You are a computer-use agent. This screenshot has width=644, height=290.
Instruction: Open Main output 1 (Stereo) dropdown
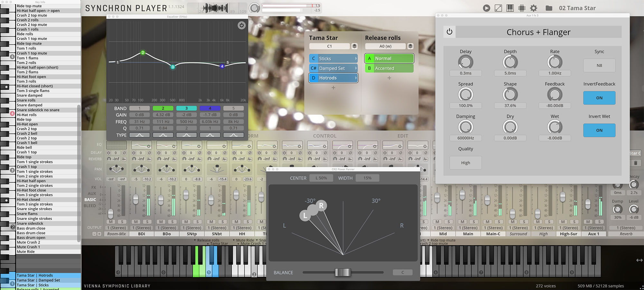pyautogui.click(x=468, y=228)
